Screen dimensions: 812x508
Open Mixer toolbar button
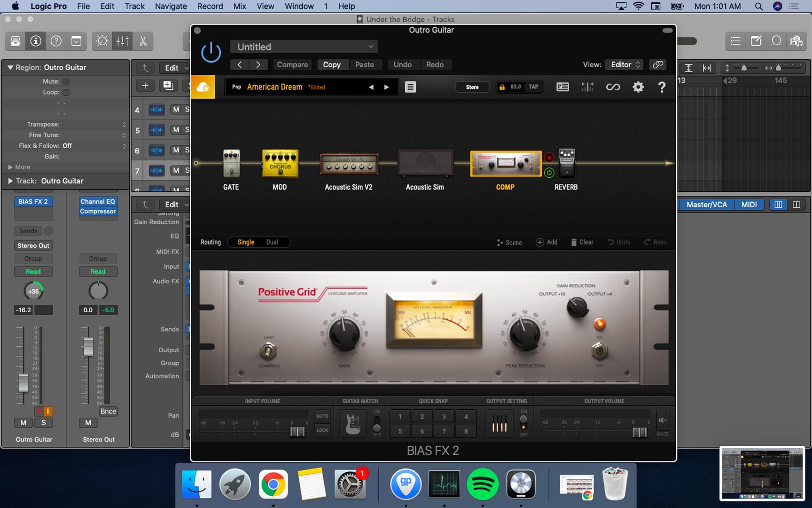coord(123,41)
